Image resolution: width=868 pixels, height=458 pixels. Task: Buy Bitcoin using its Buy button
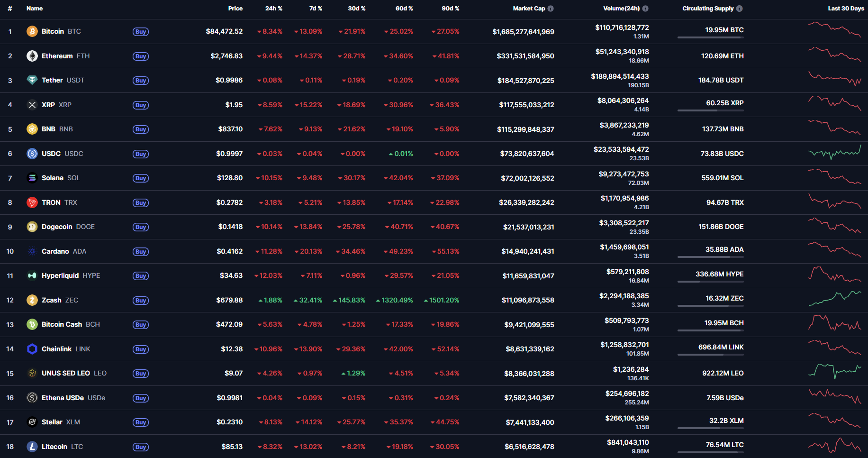pos(141,32)
